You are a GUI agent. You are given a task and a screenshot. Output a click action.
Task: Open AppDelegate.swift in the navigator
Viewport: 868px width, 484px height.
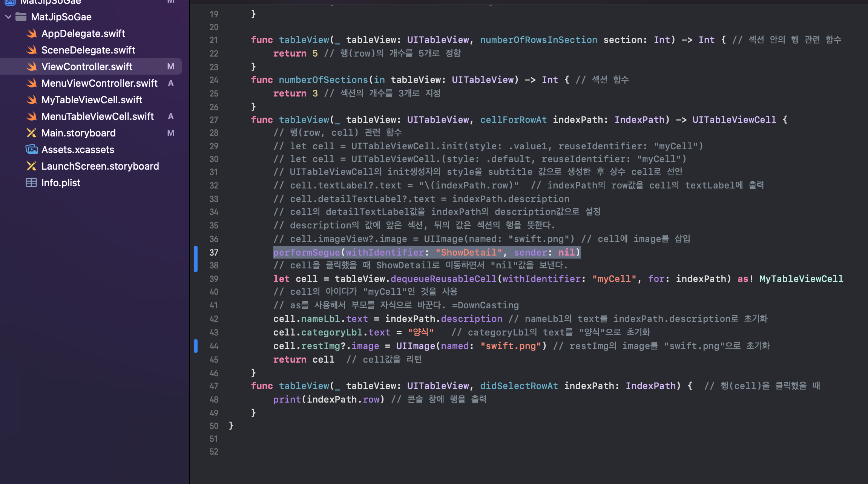click(83, 34)
